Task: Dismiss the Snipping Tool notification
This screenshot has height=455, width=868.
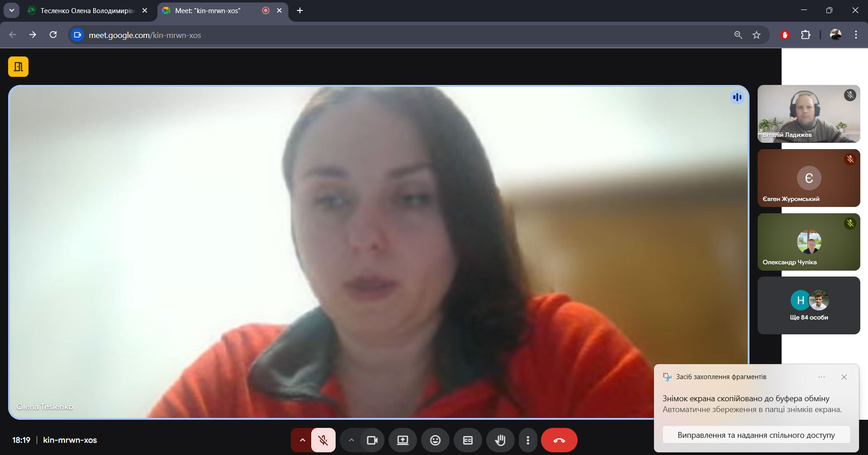Action: pyautogui.click(x=844, y=377)
